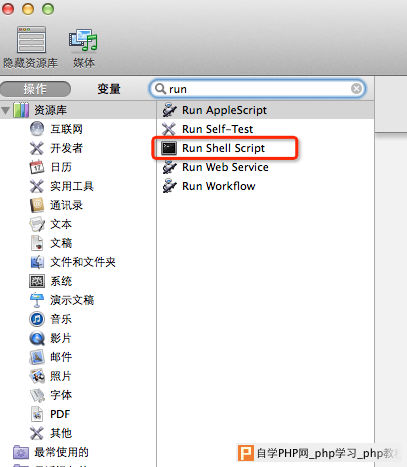The height and width of the screenshot is (467, 407).
Task: Click the yellow minimize window button
Action: click(28, 9)
